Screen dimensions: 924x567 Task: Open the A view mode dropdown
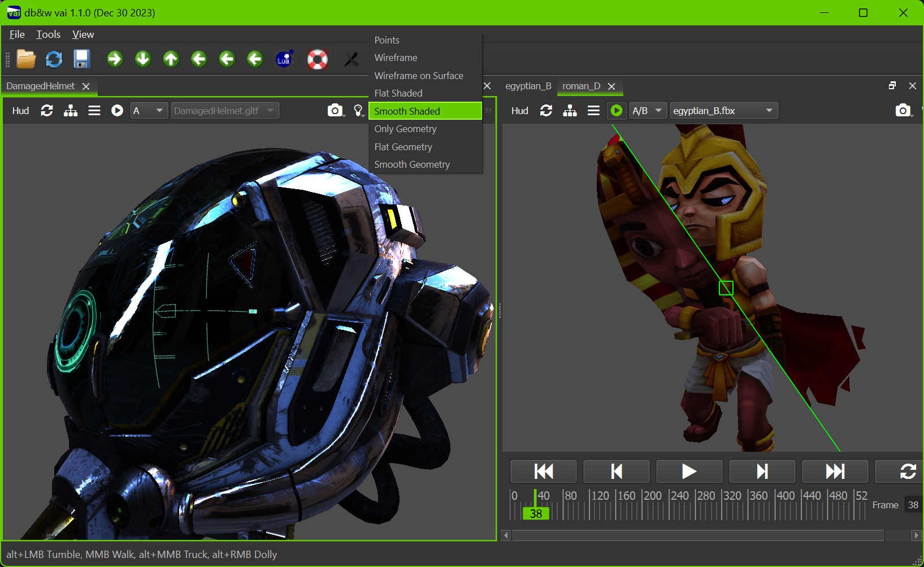click(x=149, y=111)
